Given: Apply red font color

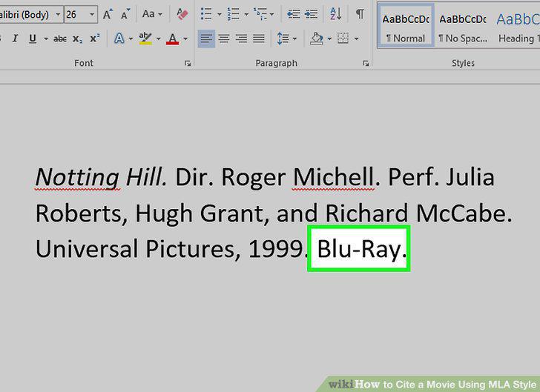Looking at the screenshot, I should [x=173, y=39].
